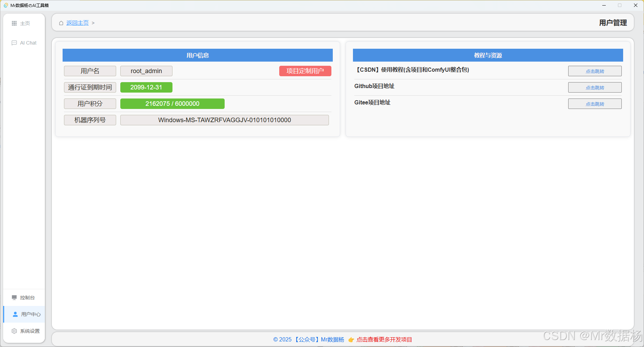
Task: Click the Github项目地址 row text
Action: [x=374, y=86]
